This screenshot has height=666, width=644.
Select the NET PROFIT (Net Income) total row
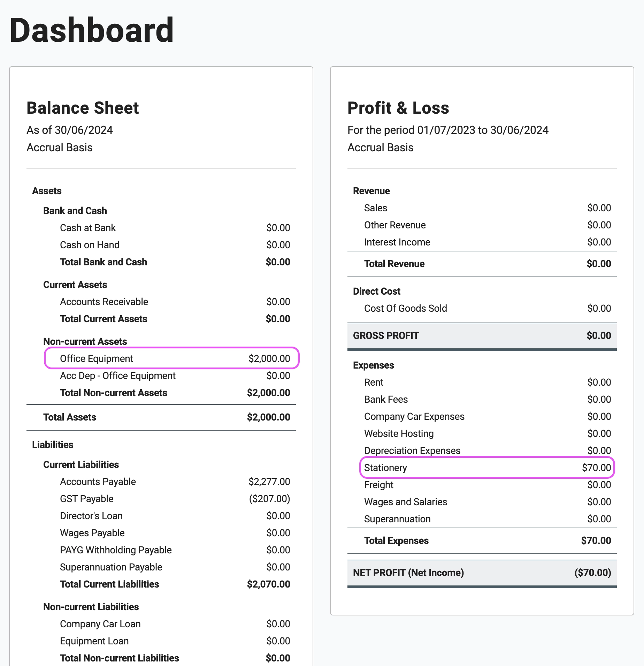tap(482, 573)
